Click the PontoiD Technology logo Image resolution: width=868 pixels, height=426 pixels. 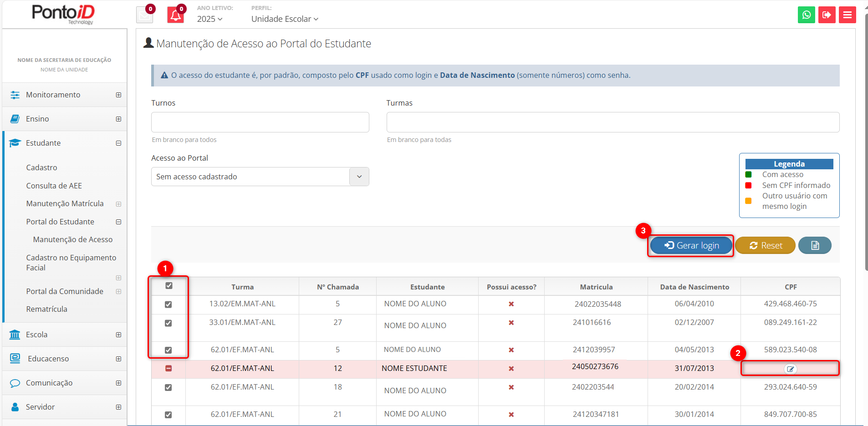click(x=63, y=14)
